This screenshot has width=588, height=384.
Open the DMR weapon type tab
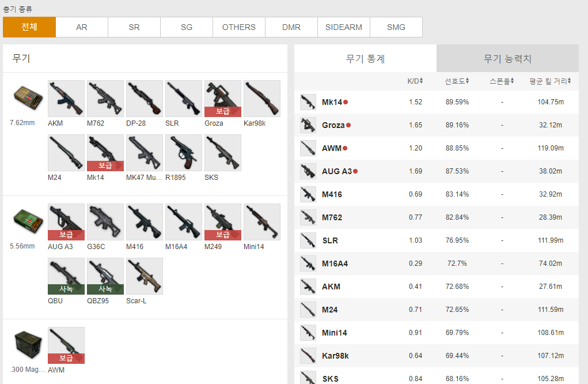point(291,27)
